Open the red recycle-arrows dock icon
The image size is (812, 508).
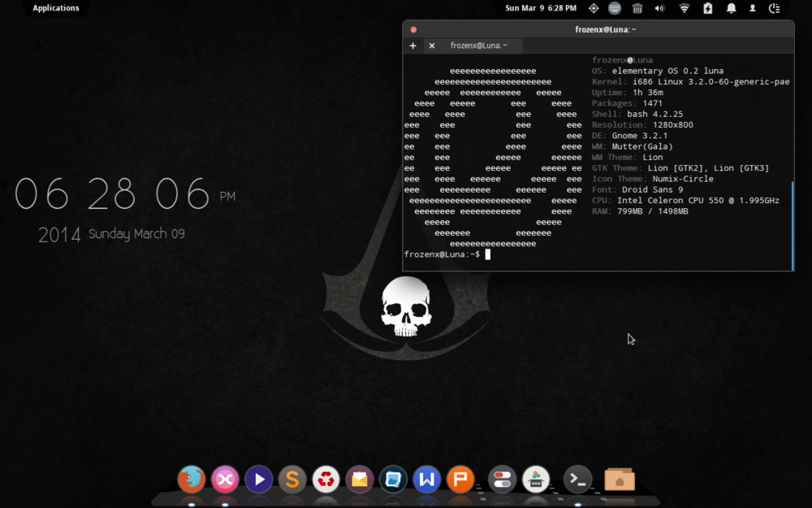pyautogui.click(x=326, y=480)
